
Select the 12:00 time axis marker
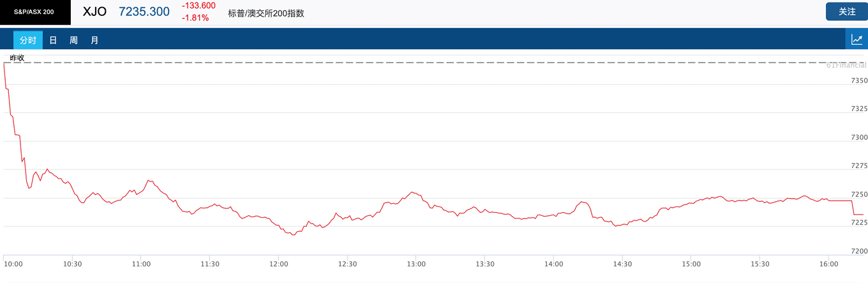click(279, 263)
